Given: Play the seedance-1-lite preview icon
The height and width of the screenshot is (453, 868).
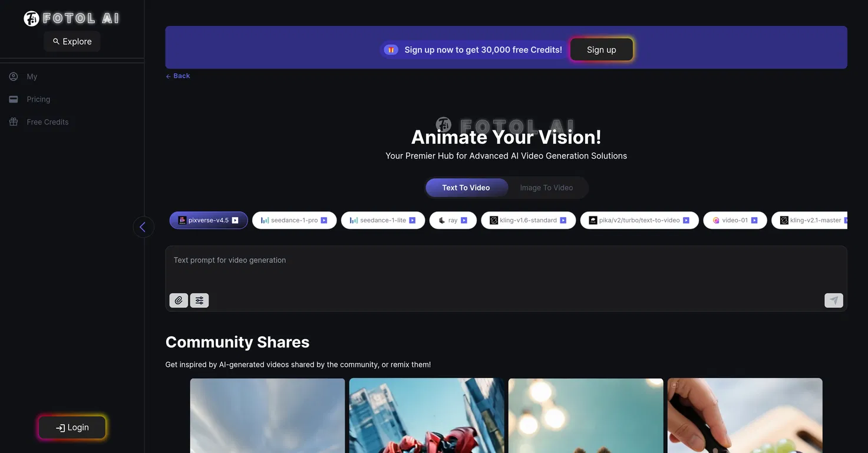Looking at the screenshot, I should (412, 221).
